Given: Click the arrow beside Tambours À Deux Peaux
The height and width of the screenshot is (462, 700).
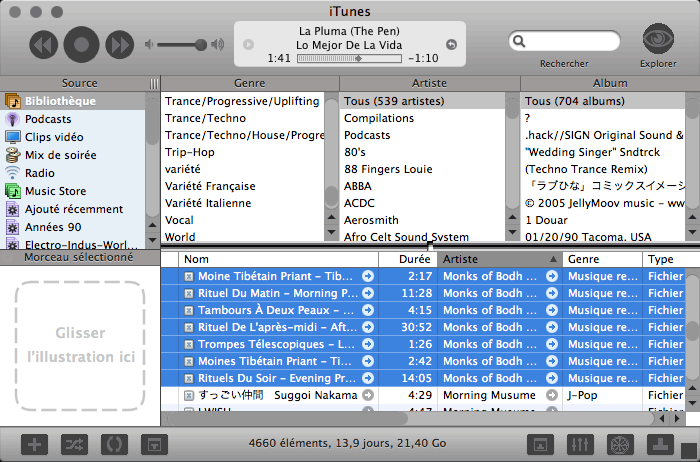Looking at the screenshot, I should [x=368, y=310].
